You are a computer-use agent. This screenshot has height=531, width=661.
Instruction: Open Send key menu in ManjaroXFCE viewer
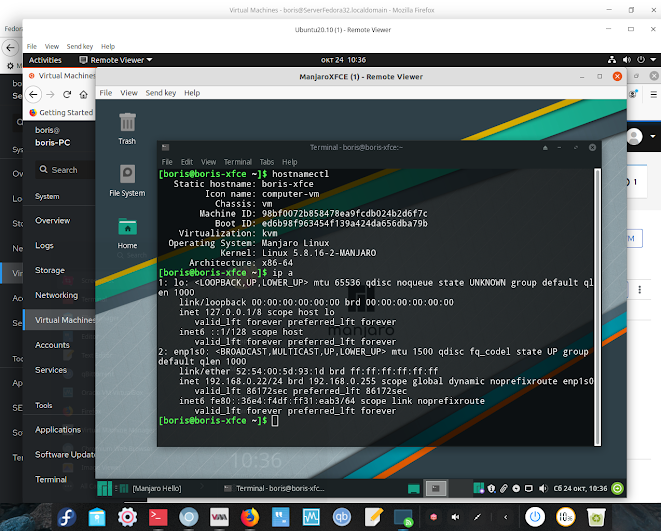click(161, 93)
